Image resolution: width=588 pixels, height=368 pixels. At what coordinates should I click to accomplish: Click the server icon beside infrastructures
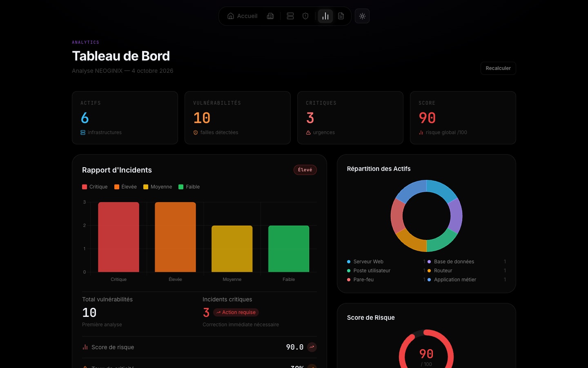pos(83,132)
